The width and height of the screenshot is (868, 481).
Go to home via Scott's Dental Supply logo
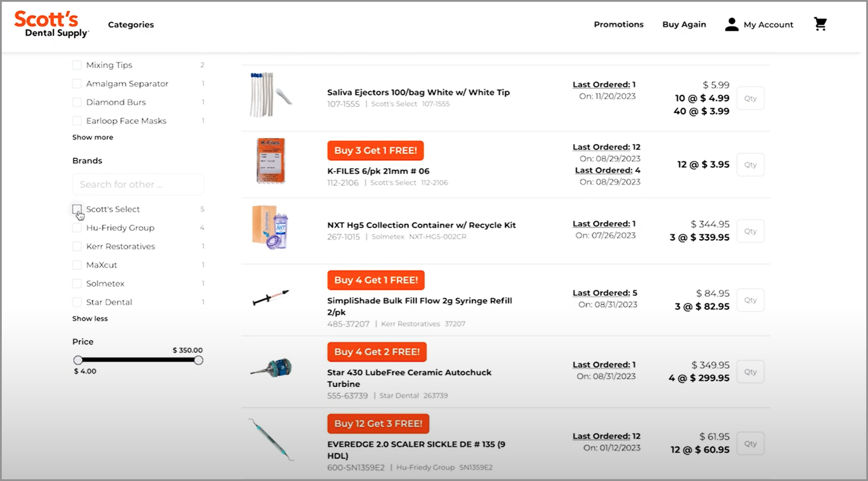point(51,25)
